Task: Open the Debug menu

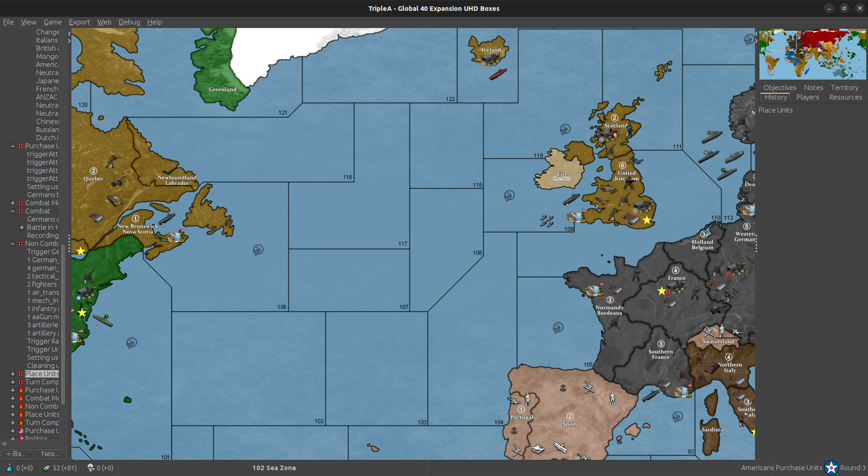Action: 129,22
